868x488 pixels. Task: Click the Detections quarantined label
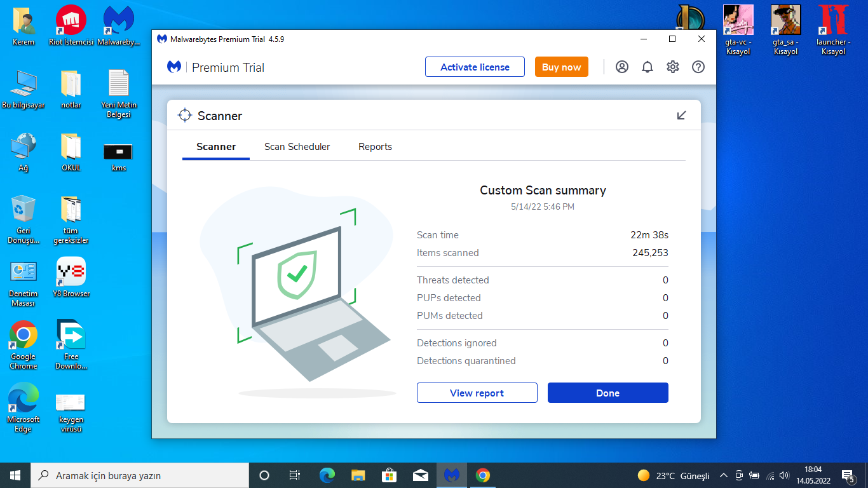[x=466, y=361]
